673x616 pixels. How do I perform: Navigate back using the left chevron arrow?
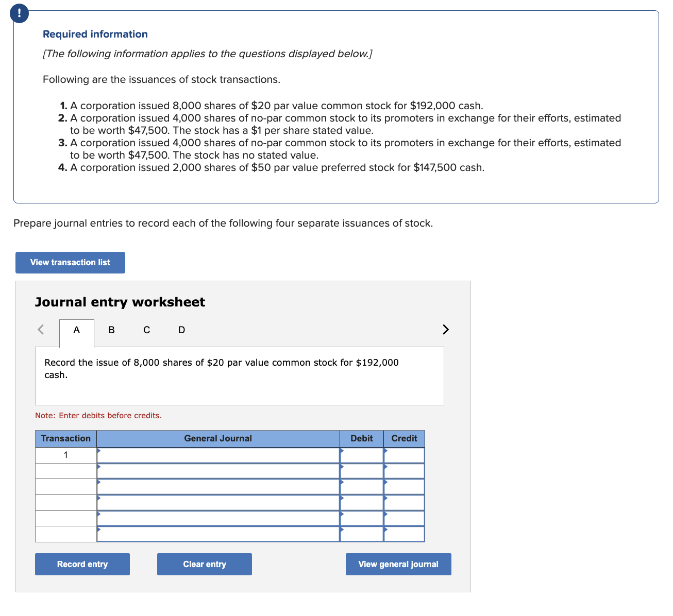point(41,330)
